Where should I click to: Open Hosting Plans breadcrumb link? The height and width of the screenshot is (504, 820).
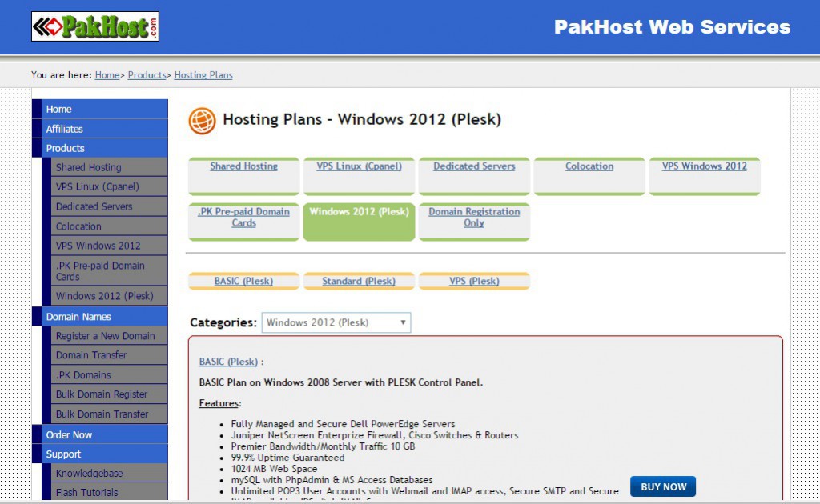point(203,74)
